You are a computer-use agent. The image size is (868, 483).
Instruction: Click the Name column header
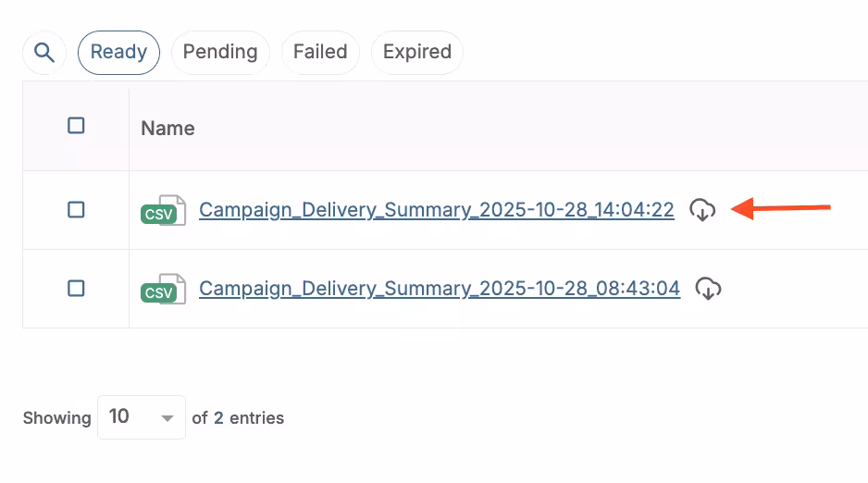click(167, 129)
